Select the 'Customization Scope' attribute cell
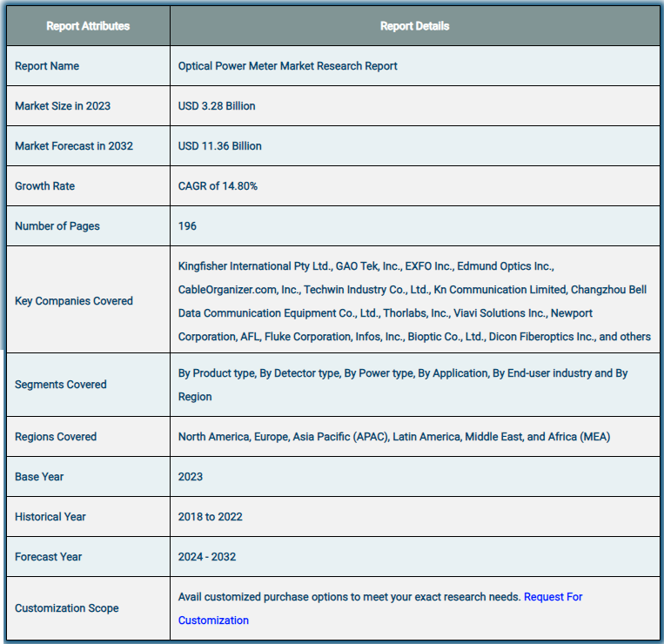 click(88, 608)
